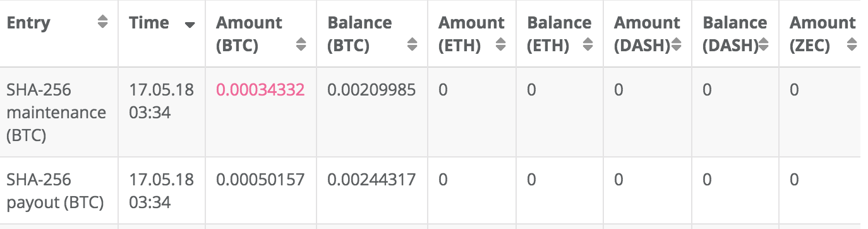Select the pink 0.00034332 amount value
The image size is (868, 229).
point(260,90)
